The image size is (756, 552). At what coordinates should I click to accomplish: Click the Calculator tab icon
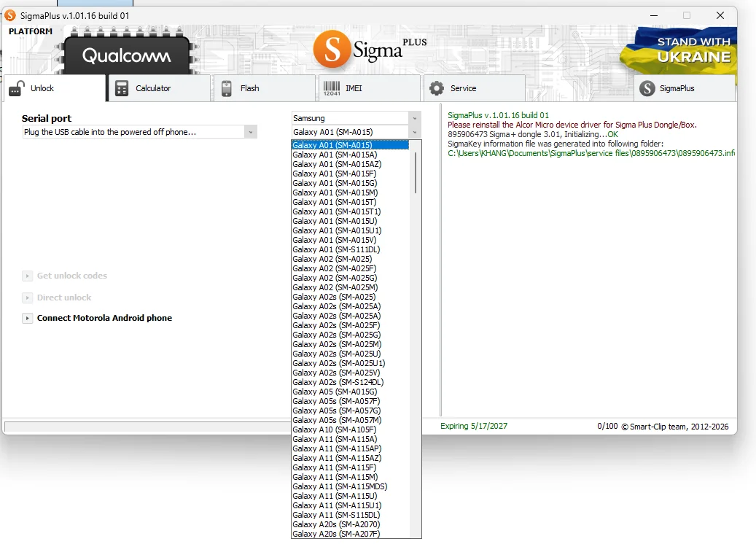click(x=122, y=88)
